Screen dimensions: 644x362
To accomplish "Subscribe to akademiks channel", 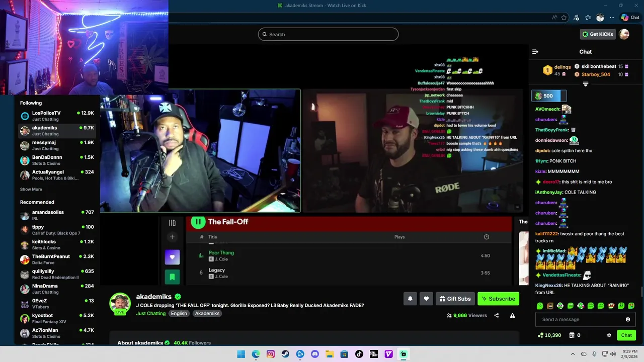I will tap(498, 299).
